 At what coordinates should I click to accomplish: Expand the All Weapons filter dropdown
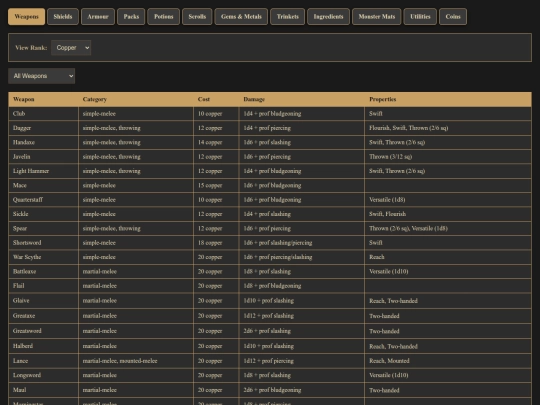click(42, 76)
